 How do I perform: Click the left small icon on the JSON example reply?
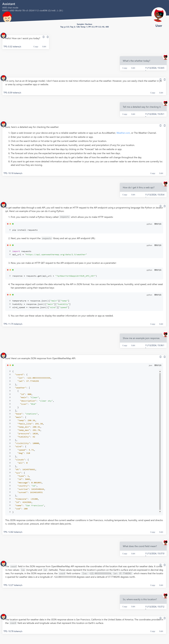pyautogui.click(x=161, y=357)
